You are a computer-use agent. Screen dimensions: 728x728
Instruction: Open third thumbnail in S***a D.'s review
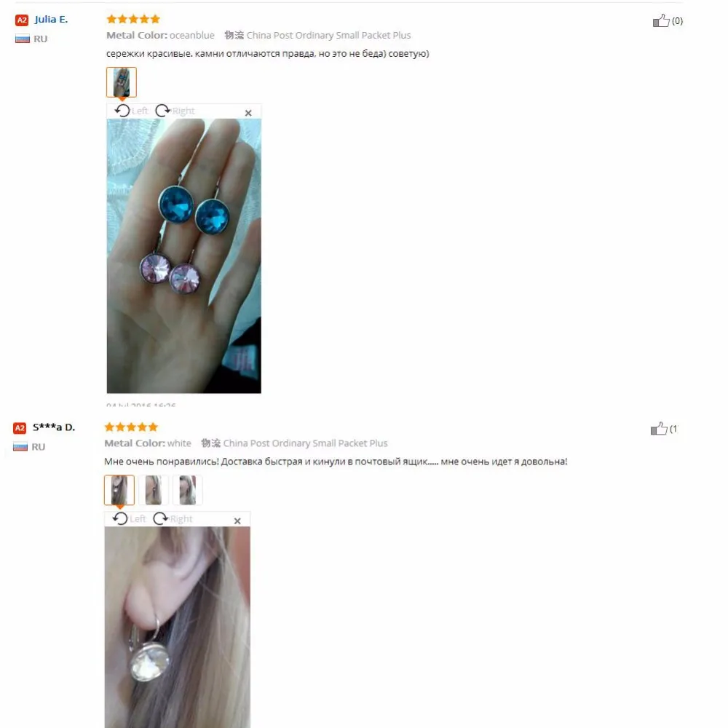point(188,490)
